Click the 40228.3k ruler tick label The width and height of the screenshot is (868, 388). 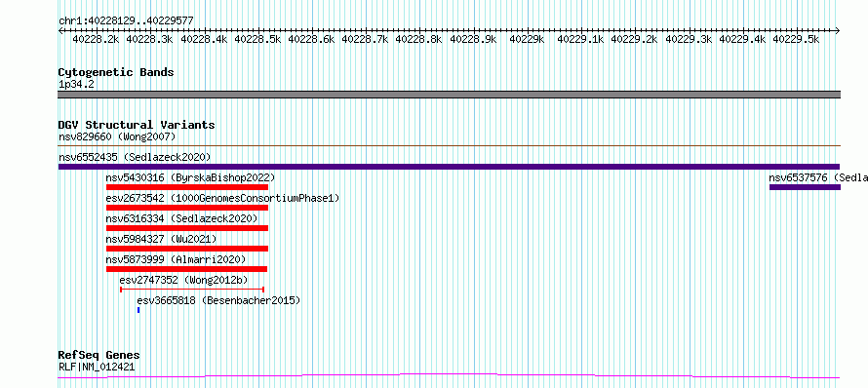coord(150,39)
